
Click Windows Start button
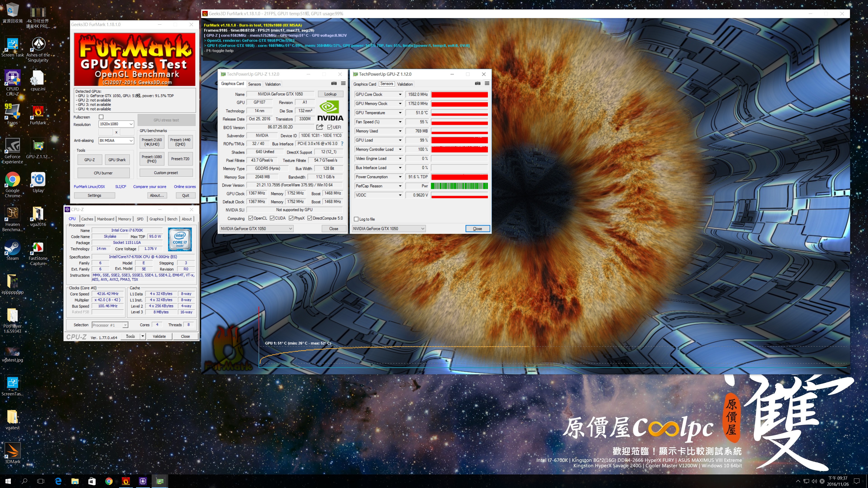click(8, 481)
